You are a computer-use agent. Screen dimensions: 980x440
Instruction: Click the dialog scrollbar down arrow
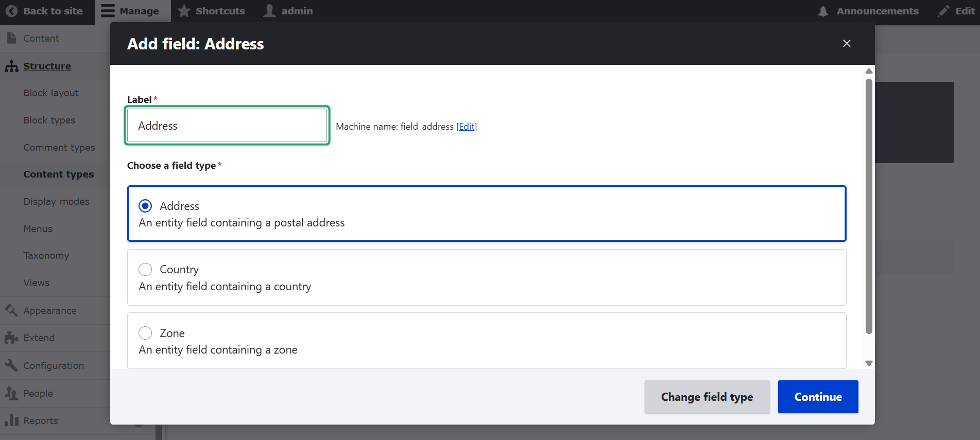(869, 363)
